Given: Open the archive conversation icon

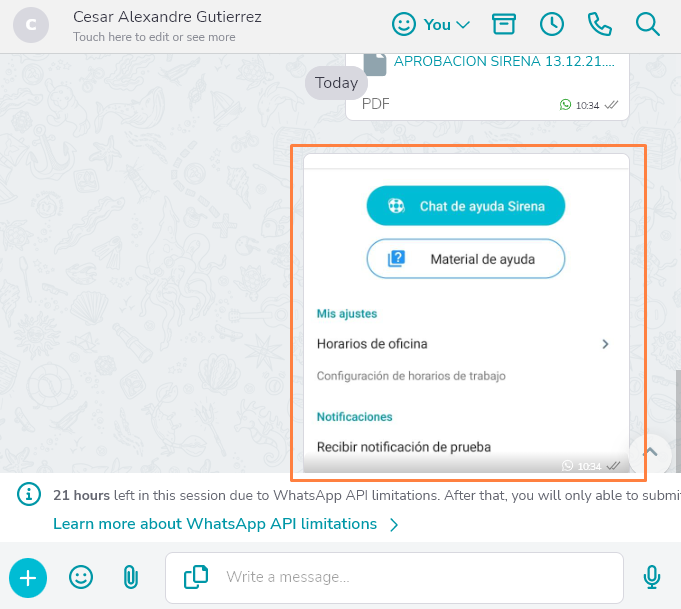Looking at the screenshot, I should coord(503,24).
